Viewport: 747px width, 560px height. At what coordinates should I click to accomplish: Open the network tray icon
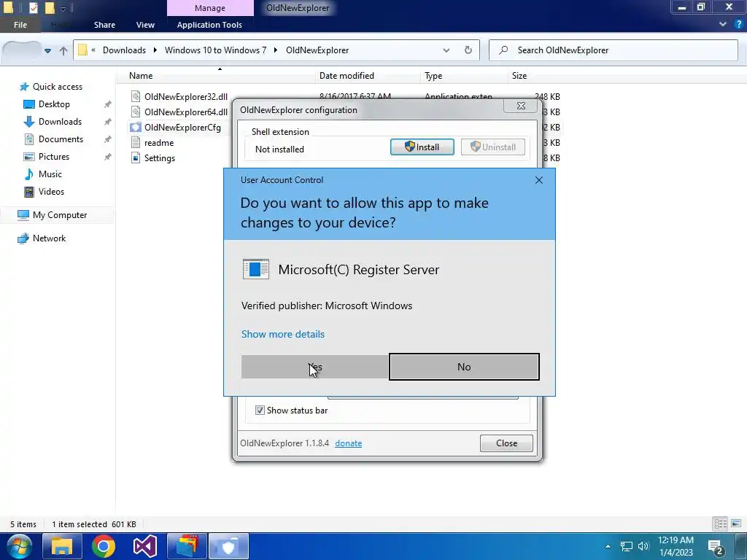627,546
